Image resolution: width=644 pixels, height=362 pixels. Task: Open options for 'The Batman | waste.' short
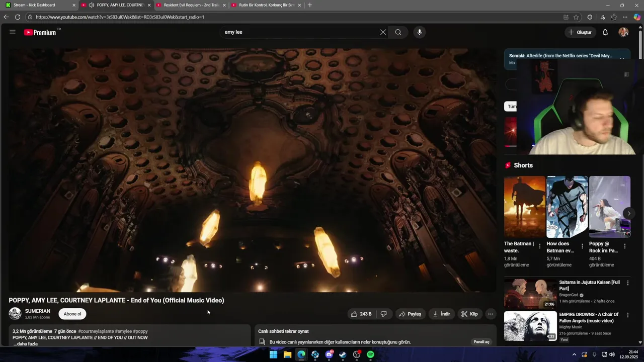[540, 246]
